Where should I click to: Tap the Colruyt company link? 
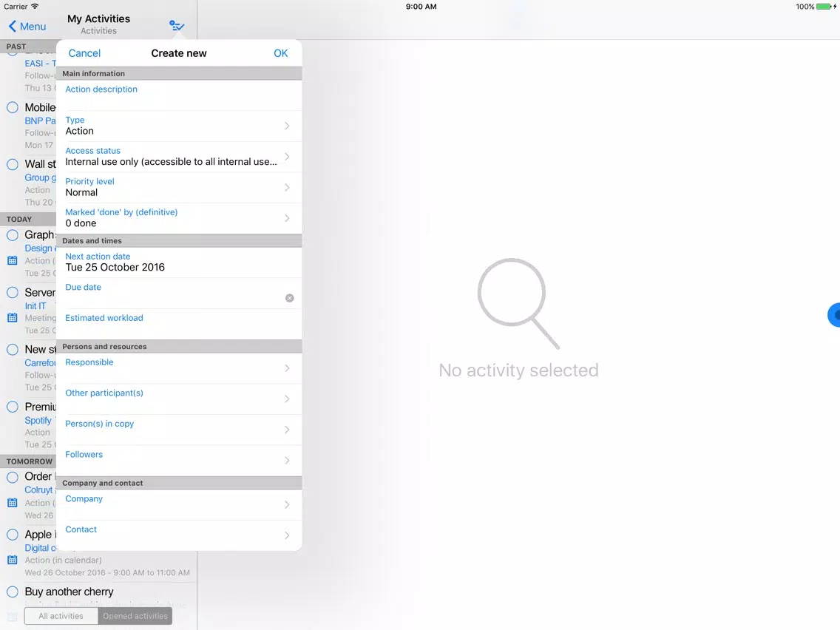pyautogui.click(x=38, y=490)
